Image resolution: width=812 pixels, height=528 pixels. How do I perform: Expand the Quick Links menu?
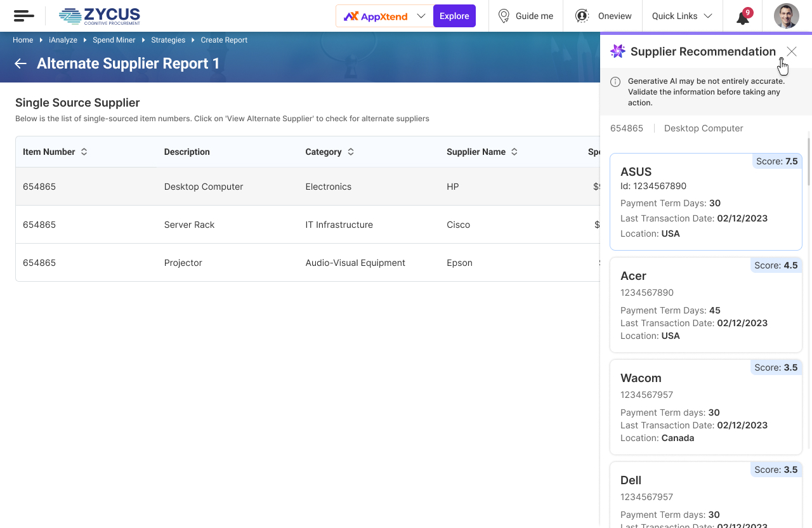click(x=708, y=16)
